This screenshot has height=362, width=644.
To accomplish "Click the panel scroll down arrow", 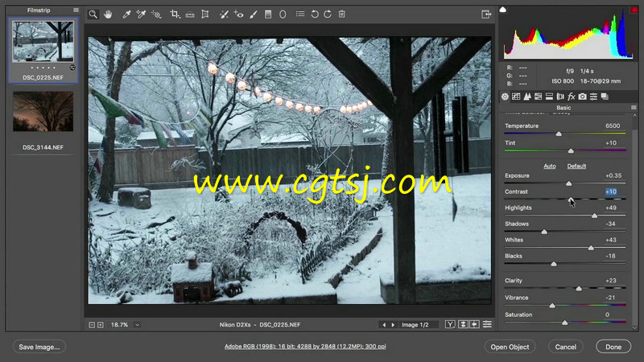I will 634,327.
